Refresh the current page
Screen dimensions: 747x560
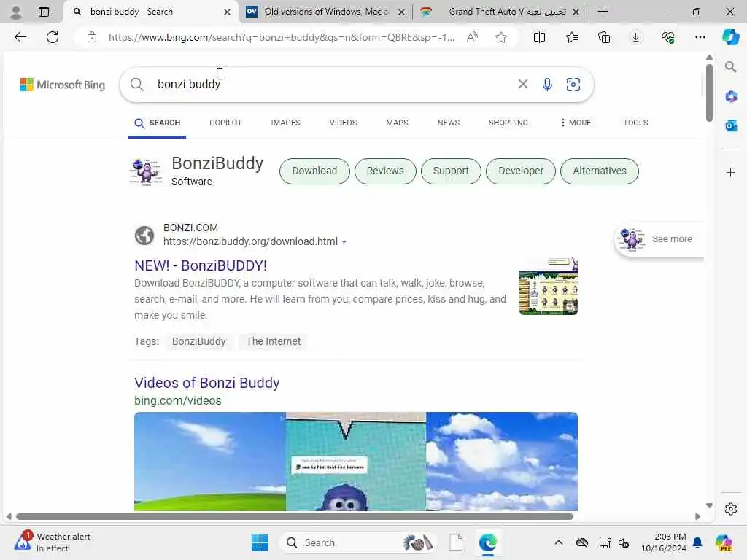coord(53,37)
